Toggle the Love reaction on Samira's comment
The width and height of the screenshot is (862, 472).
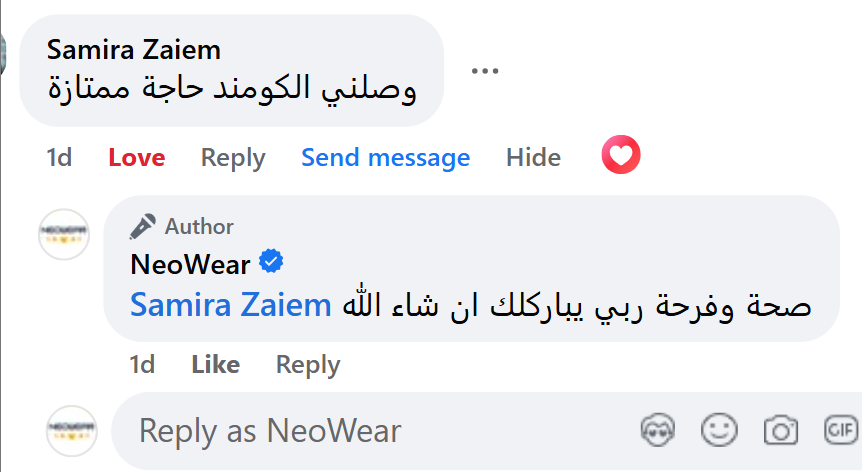point(137,157)
